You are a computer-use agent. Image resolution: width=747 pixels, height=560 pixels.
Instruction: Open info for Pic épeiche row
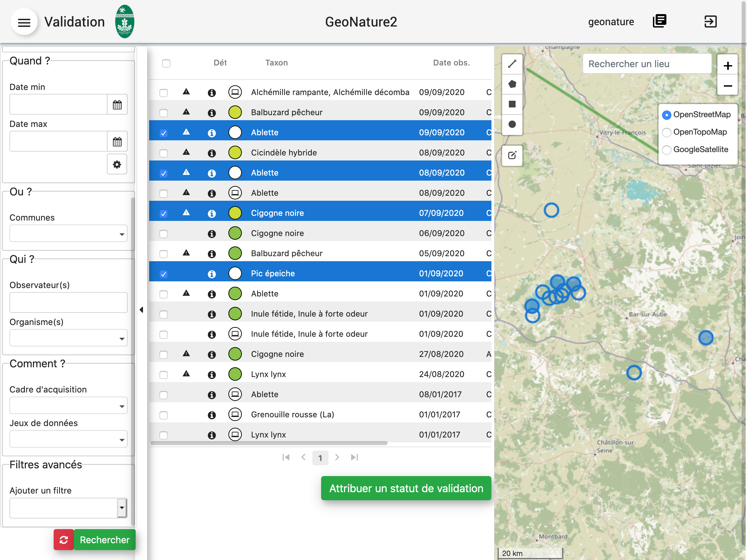pyautogui.click(x=212, y=274)
